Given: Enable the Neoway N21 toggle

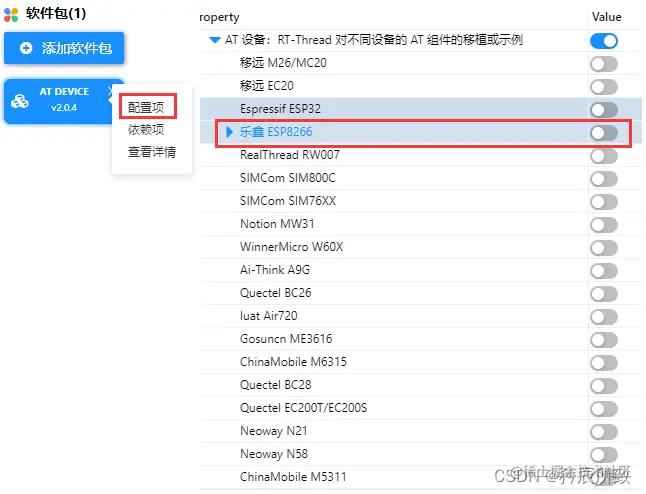Looking at the screenshot, I should tap(604, 432).
